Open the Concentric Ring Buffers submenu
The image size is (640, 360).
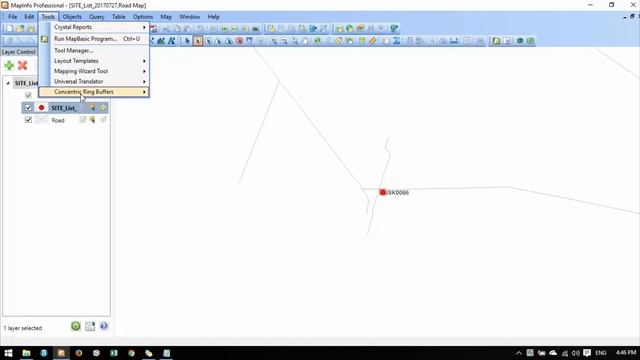coord(94,92)
